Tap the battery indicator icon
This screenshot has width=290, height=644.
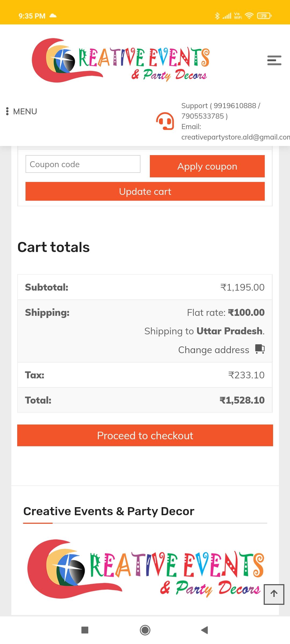point(264,16)
